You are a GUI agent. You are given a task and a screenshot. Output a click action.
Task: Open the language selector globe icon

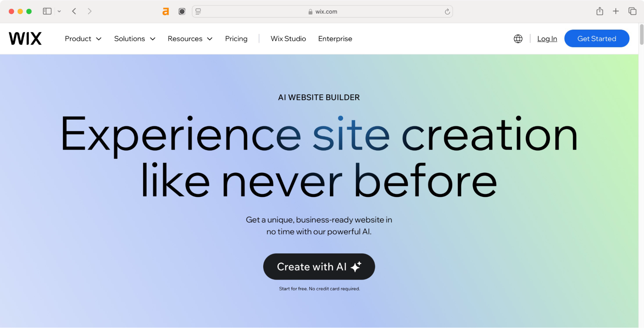[517, 38]
